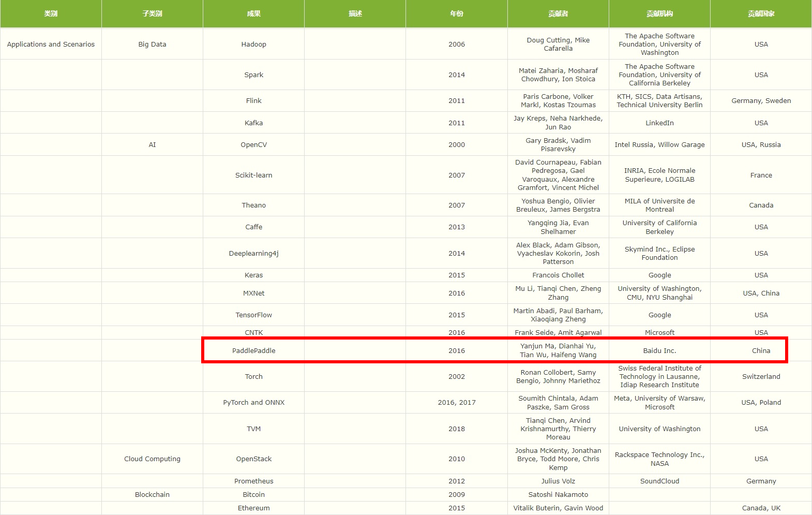812x515 pixels.
Task: Click the 'USA, China' country cell
Action: point(761,293)
